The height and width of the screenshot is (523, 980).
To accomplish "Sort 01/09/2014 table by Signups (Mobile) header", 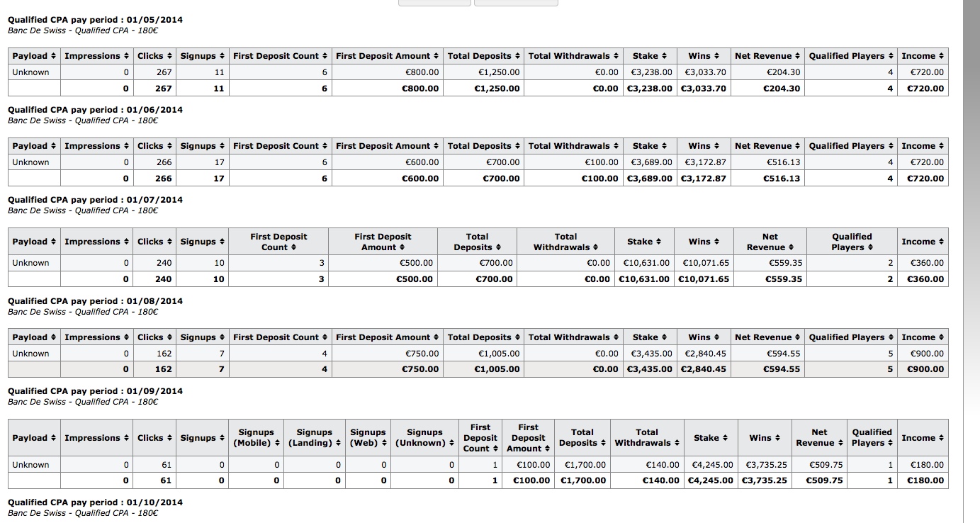I will (256, 438).
